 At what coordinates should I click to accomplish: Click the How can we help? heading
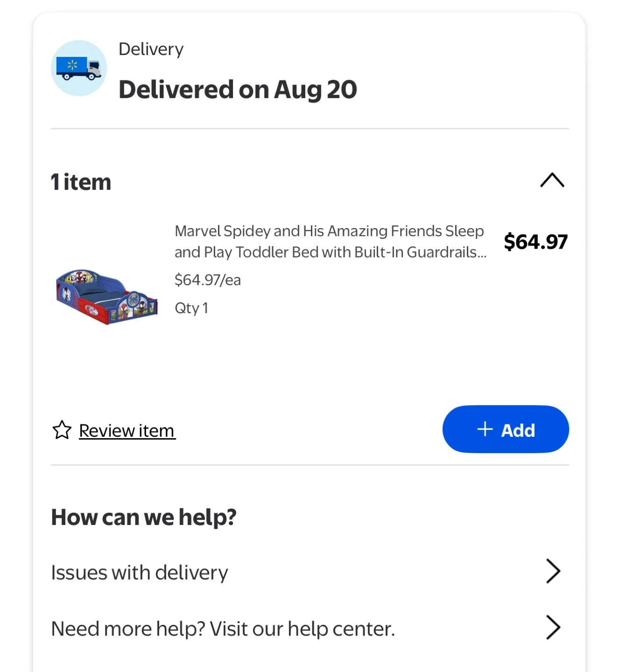pos(144,517)
